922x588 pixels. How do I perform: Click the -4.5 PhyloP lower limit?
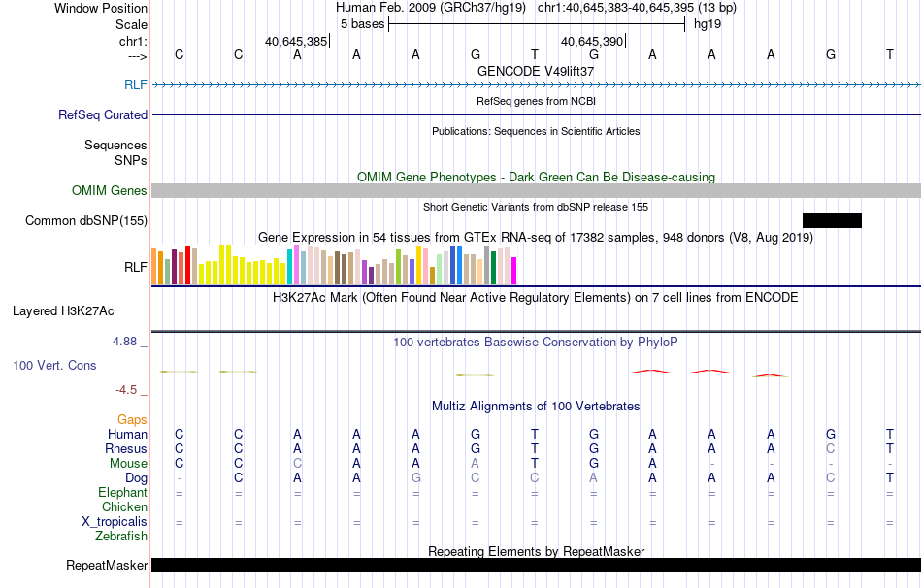click(126, 390)
